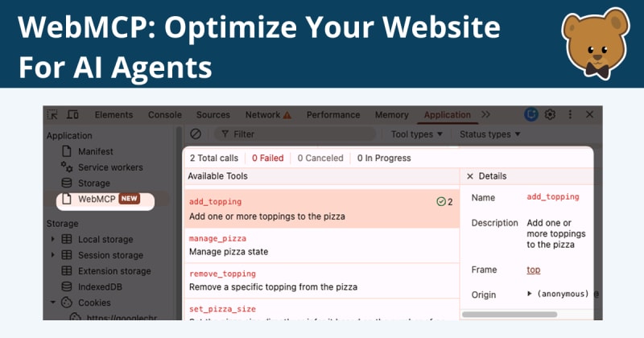Open the Status types dropdown

tap(489, 134)
